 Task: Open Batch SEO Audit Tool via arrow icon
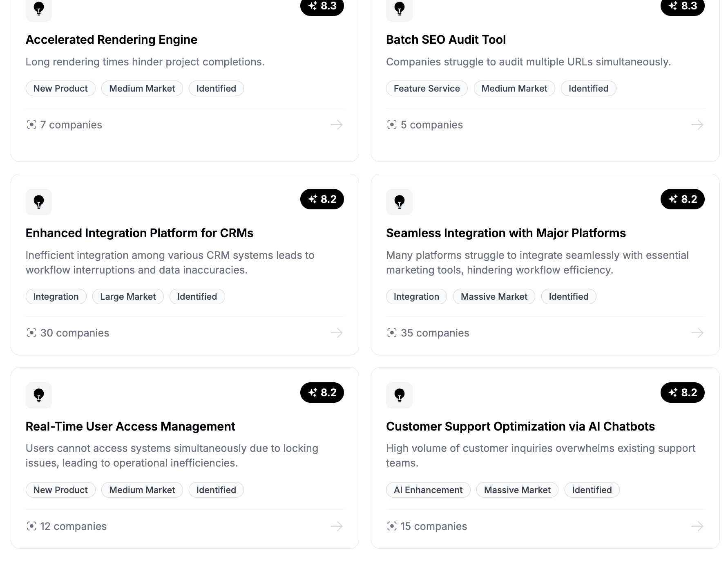click(697, 125)
